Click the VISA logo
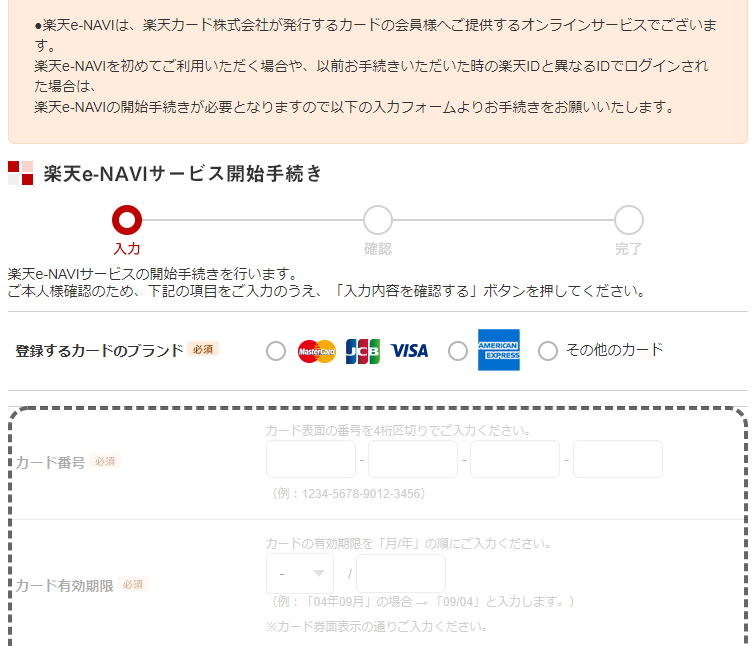The height and width of the screenshot is (646, 756). (409, 351)
